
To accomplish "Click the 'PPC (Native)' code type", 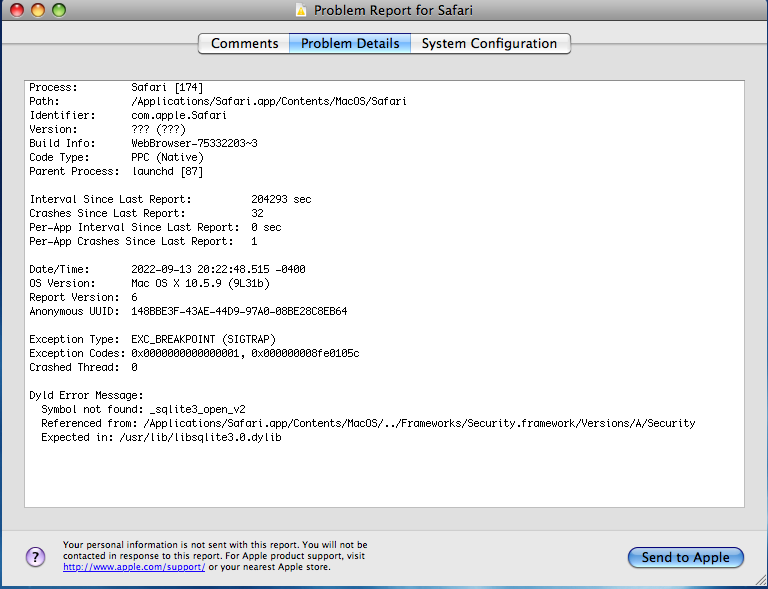I will pos(167,158).
